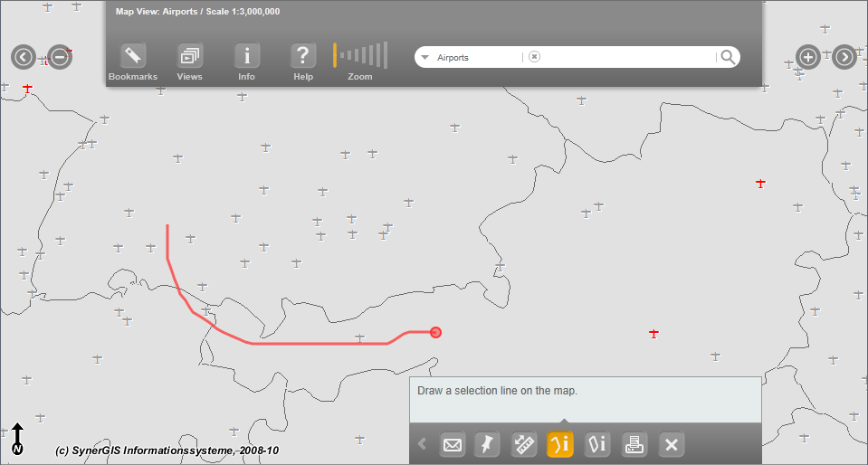
Task: Select the polygon selection info tool
Action: click(x=596, y=444)
